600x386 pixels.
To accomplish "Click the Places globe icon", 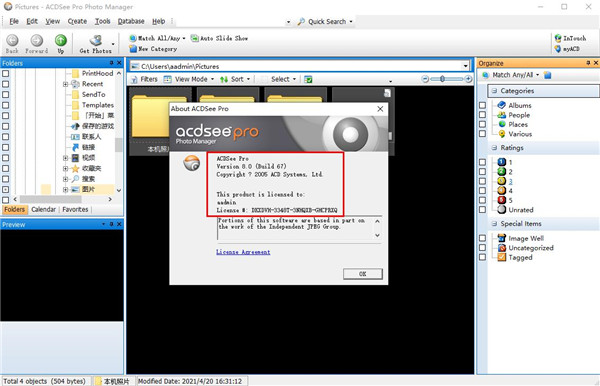I will [502, 124].
